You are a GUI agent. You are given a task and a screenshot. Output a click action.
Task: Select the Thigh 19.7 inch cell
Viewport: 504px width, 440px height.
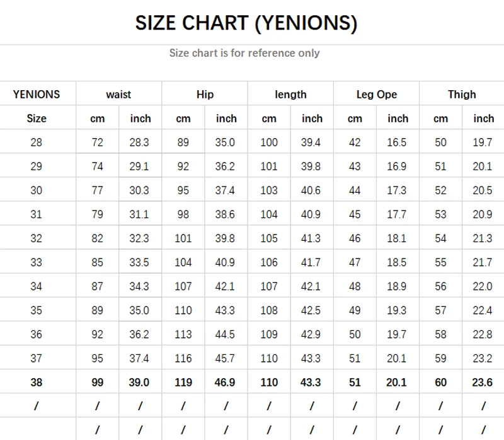click(483, 142)
